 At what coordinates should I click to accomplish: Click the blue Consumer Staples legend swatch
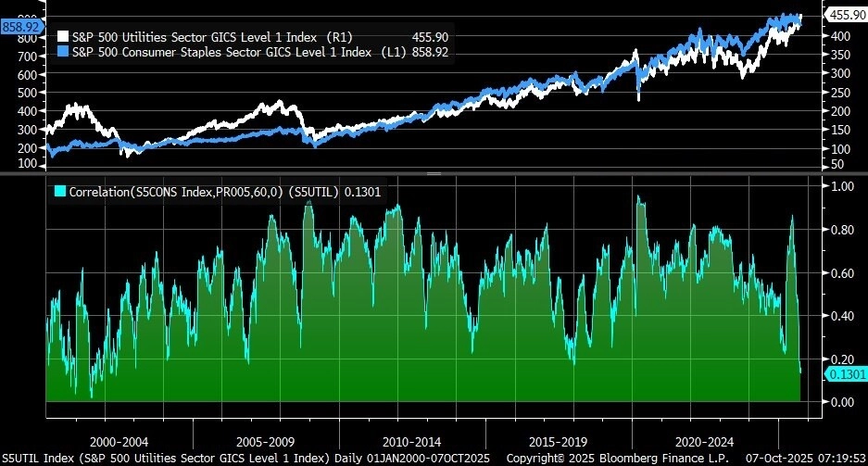[62, 52]
